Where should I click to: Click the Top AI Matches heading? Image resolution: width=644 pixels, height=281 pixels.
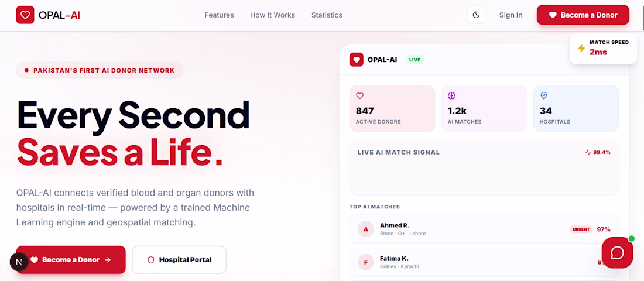pos(375,207)
